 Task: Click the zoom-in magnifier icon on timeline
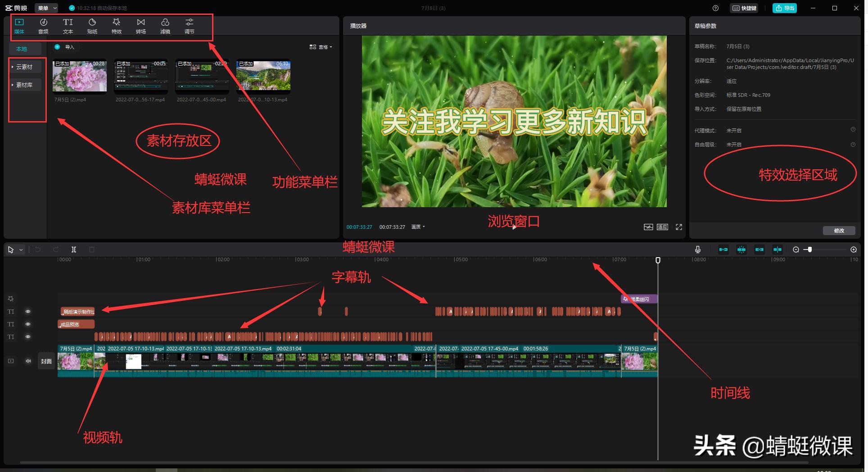tap(853, 249)
